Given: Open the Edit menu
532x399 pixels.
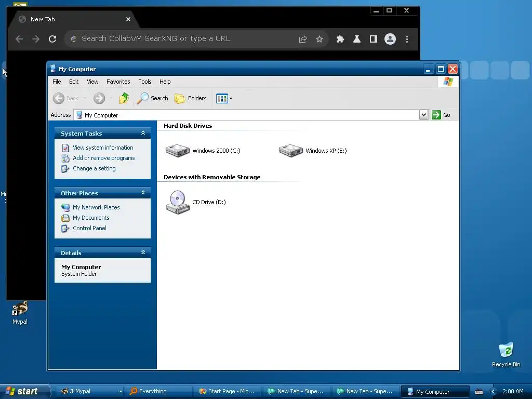Looking at the screenshot, I should [x=74, y=82].
